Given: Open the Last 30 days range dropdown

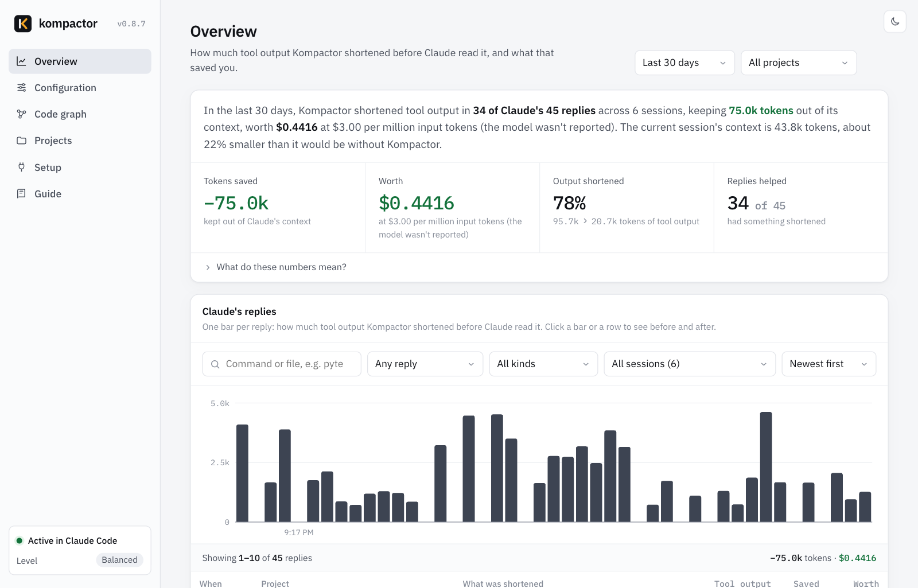Looking at the screenshot, I should click(x=684, y=63).
